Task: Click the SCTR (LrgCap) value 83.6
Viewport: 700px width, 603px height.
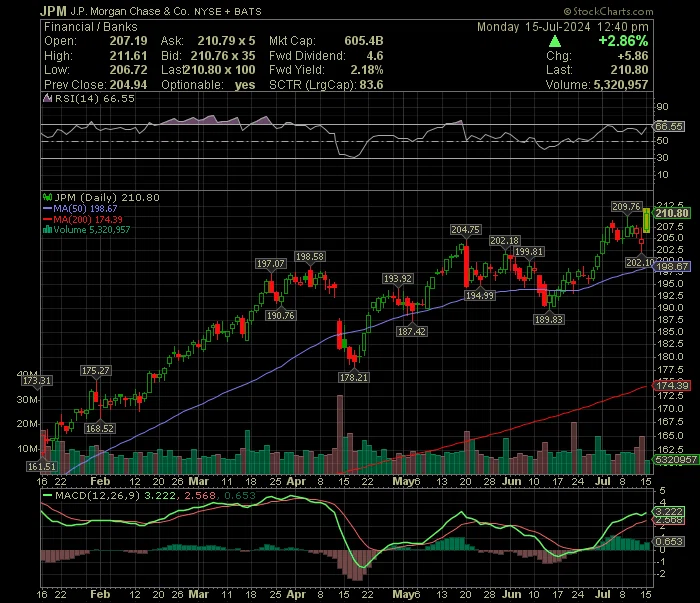Action: tap(371, 85)
